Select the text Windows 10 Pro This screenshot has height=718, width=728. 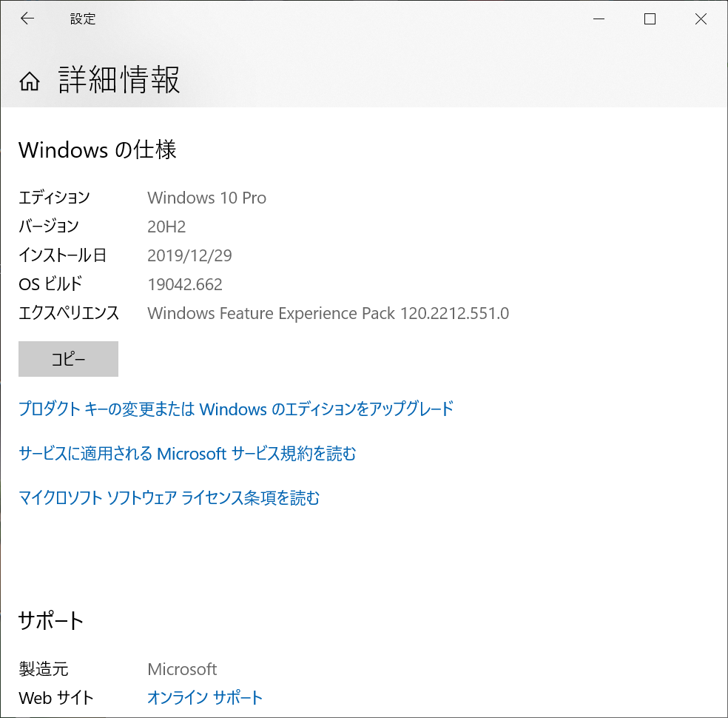click(206, 198)
